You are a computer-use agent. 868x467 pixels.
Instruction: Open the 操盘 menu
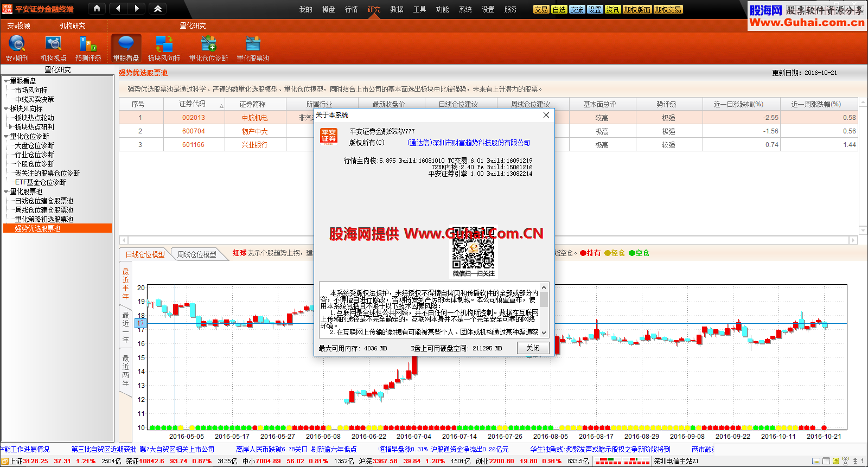coord(328,9)
